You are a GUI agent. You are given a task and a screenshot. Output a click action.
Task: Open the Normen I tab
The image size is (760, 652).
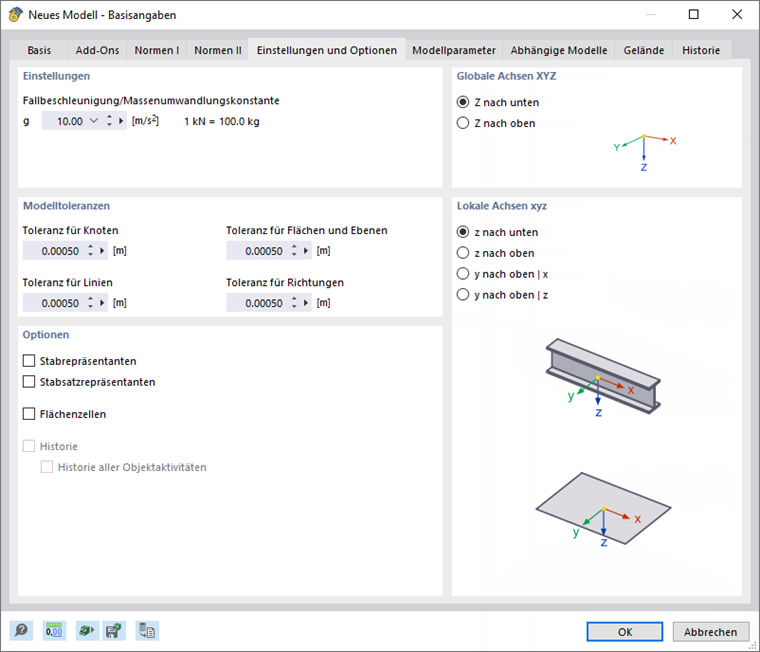157,50
